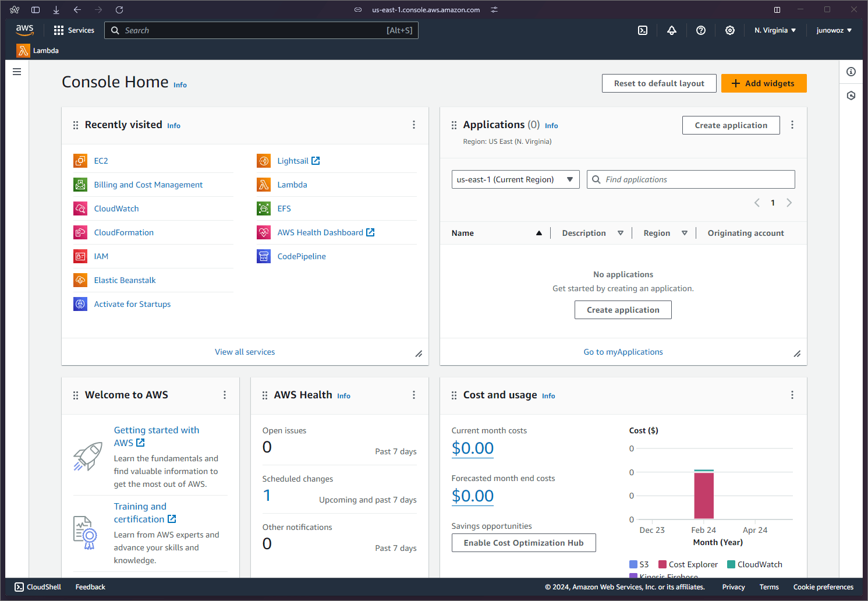The width and height of the screenshot is (868, 601).
Task: Open the Elastic Beanstalk service icon
Action: tap(80, 280)
